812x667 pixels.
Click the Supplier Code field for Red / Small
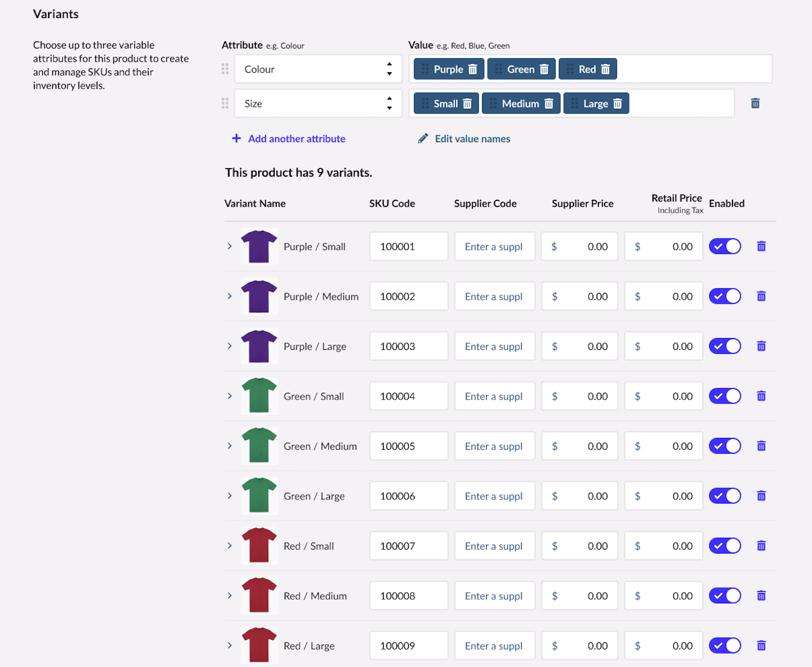pyautogui.click(x=494, y=546)
